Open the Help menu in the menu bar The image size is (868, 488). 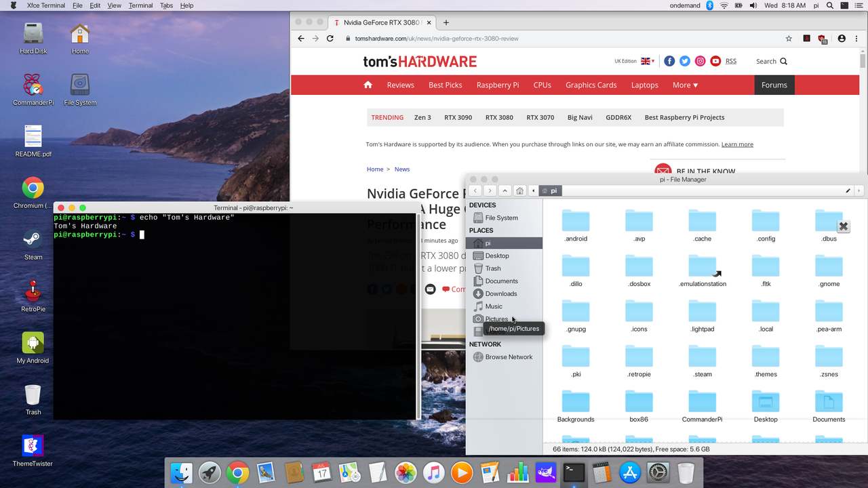click(x=186, y=5)
